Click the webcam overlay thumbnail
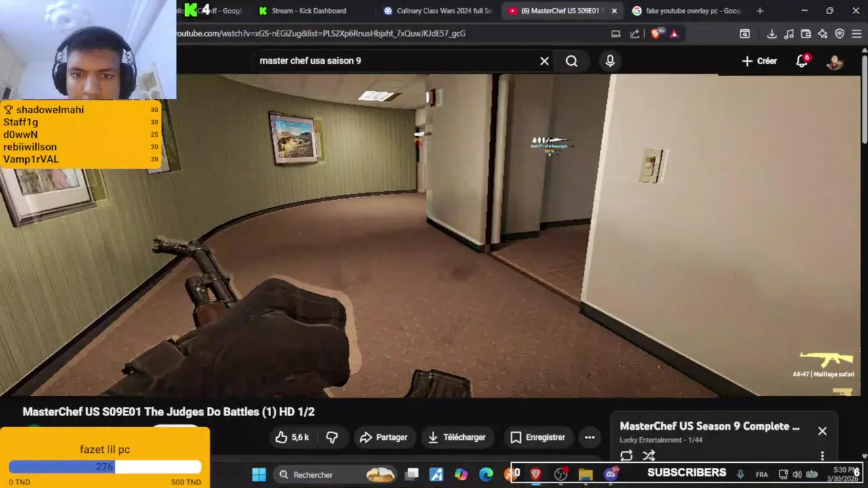The width and height of the screenshot is (868, 488). pyautogui.click(x=88, y=49)
